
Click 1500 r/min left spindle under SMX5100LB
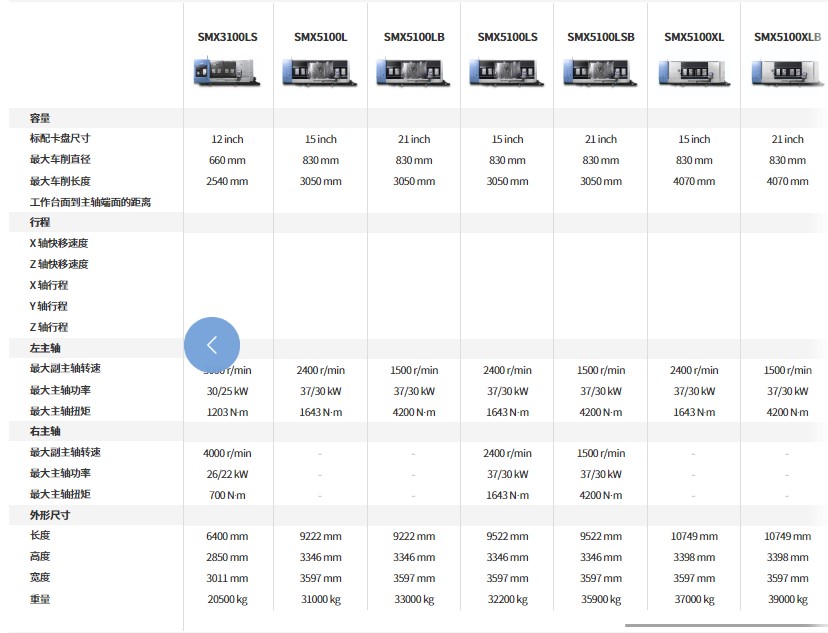tap(414, 371)
